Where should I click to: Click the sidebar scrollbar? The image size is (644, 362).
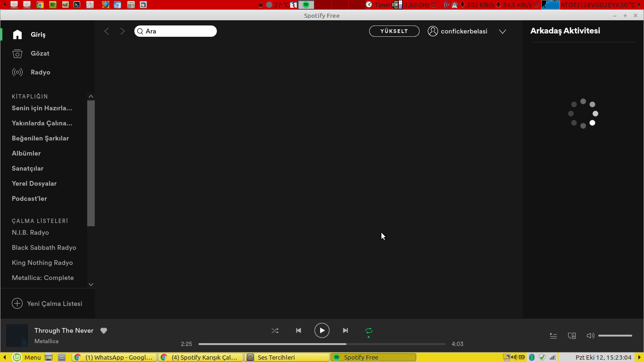(91, 163)
